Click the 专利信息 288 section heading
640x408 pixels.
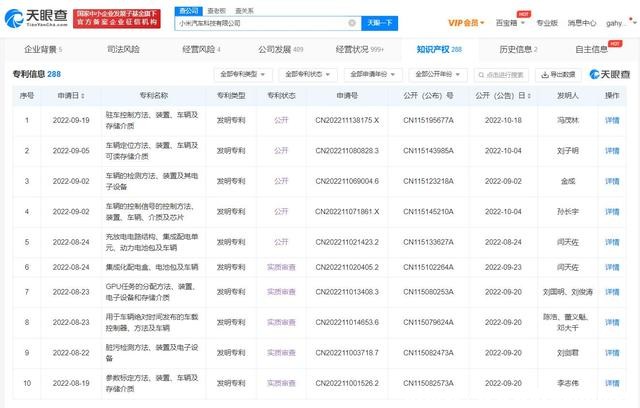(37, 74)
